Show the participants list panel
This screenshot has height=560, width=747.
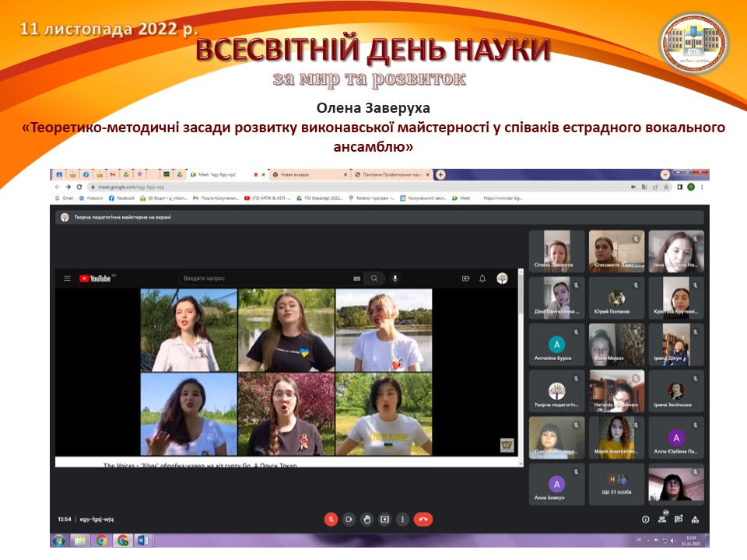click(x=662, y=519)
